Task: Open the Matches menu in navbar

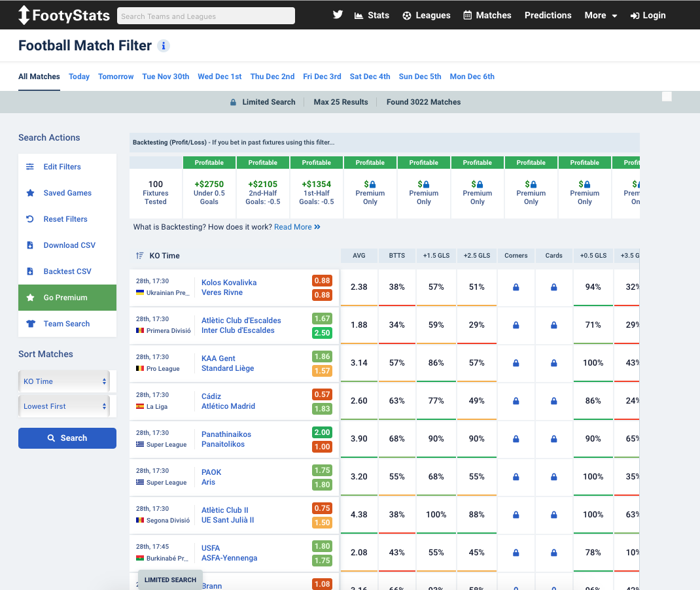Action: click(487, 15)
